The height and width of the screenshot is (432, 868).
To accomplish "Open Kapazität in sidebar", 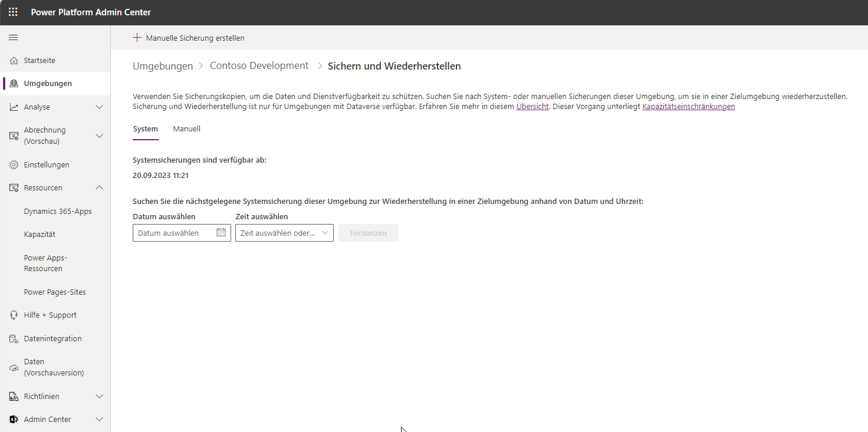I will pos(40,235).
